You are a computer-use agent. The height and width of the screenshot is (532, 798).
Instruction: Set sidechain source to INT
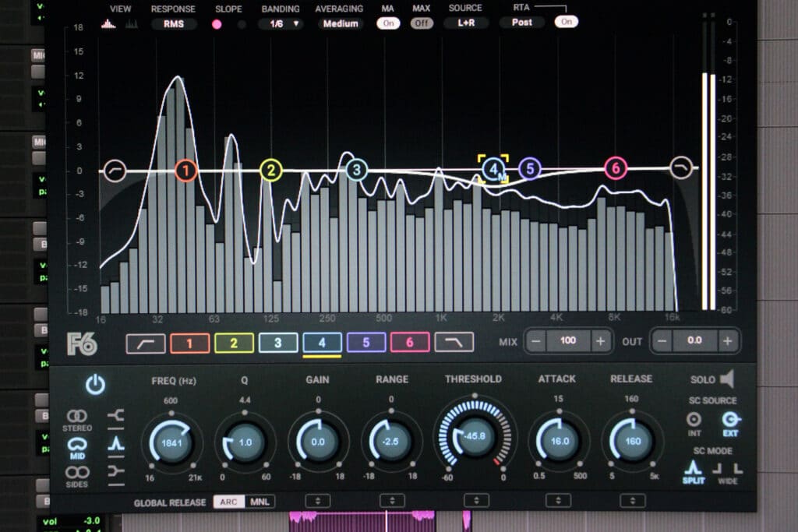point(694,424)
